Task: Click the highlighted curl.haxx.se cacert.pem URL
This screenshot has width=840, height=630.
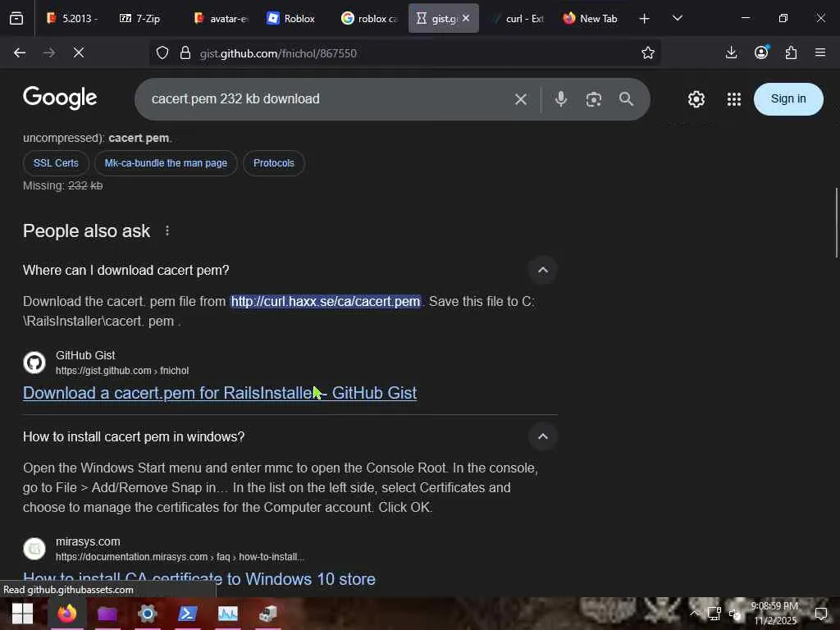Action: (x=326, y=302)
